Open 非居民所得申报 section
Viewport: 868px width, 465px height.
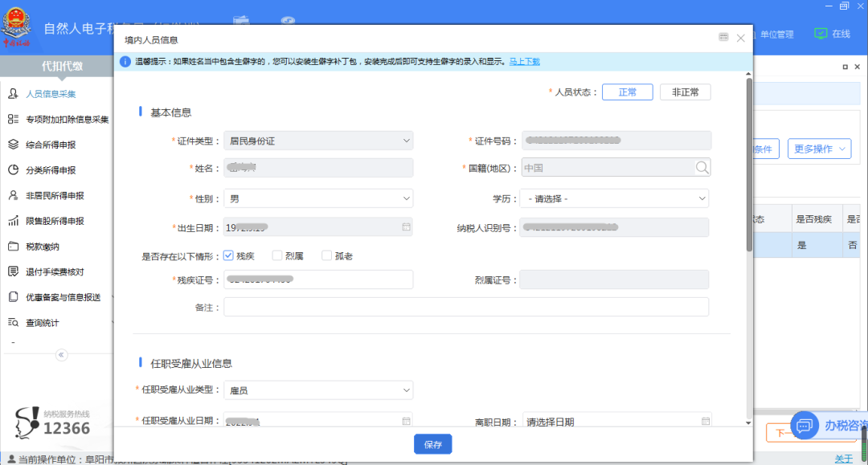[55, 196]
